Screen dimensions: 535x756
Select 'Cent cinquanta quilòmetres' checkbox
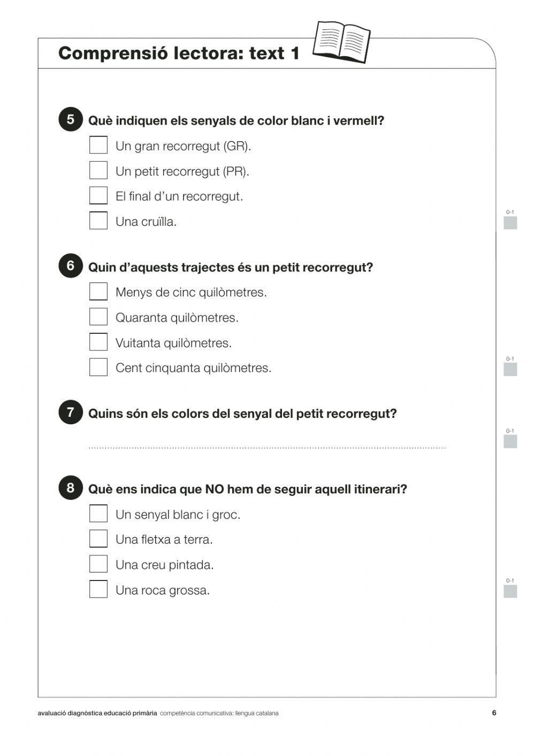click(x=98, y=366)
